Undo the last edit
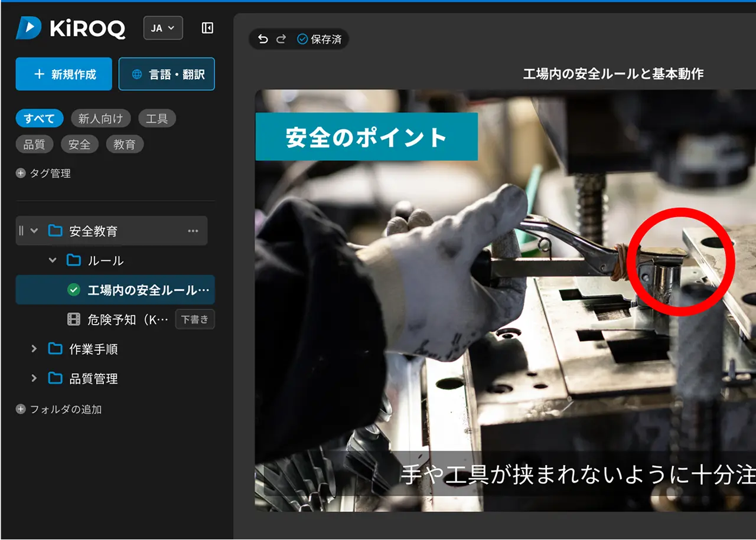 pyautogui.click(x=263, y=39)
